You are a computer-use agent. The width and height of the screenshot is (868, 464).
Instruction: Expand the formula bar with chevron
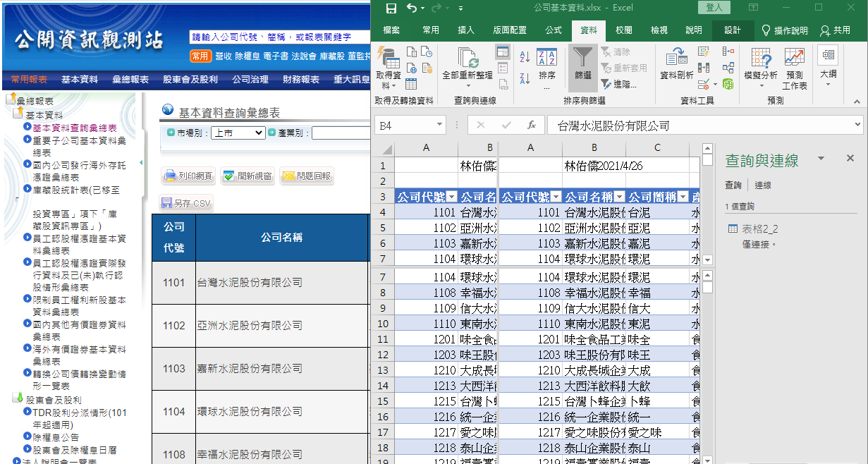[857, 126]
